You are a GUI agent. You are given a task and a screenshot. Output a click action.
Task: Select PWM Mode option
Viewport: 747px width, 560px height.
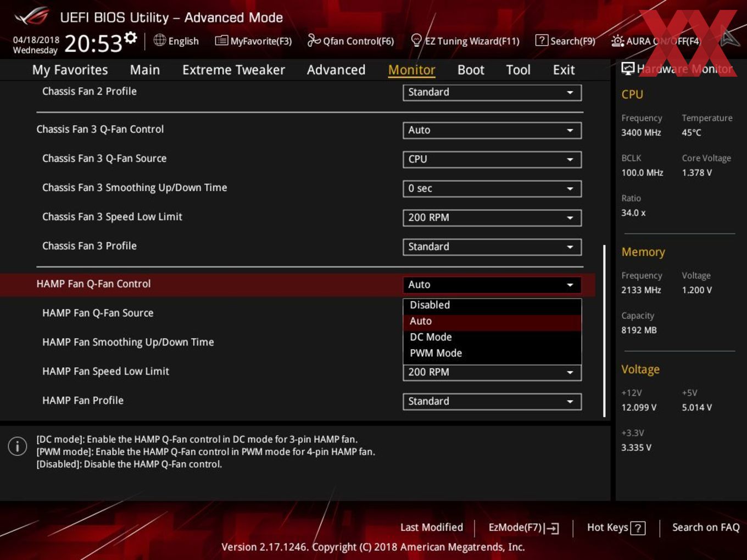tap(492, 353)
